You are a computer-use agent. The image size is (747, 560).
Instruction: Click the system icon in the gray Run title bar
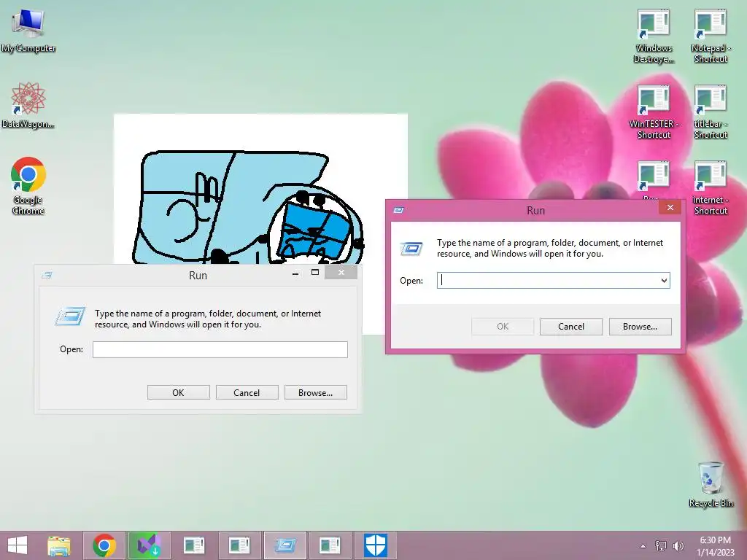(x=47, y=275)
